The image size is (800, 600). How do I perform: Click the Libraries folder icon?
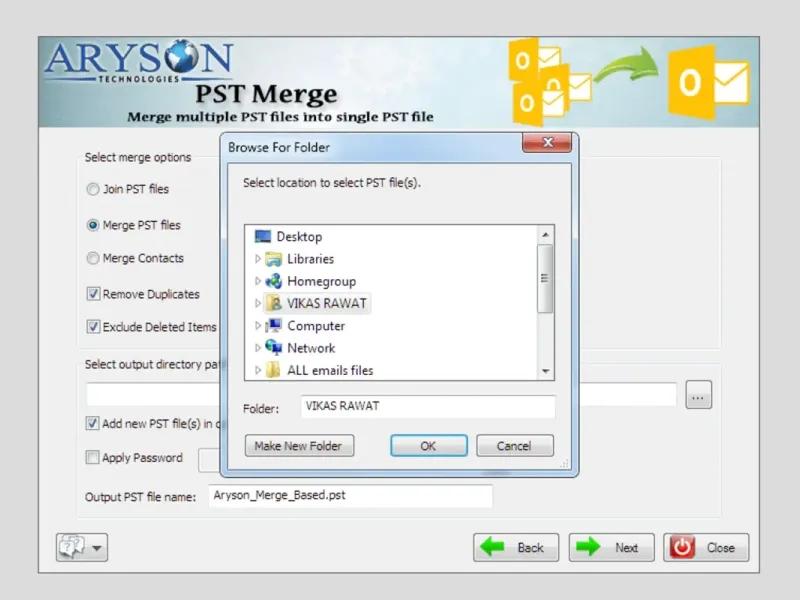pos(273,259)
